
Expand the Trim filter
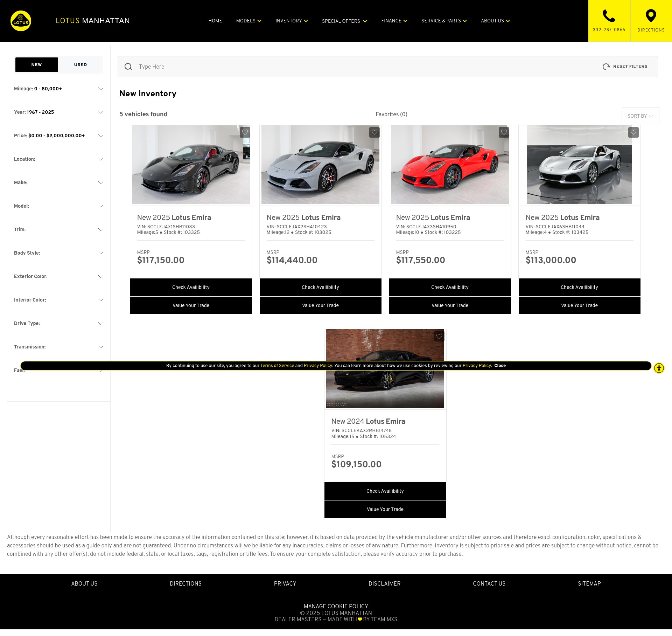58,230
